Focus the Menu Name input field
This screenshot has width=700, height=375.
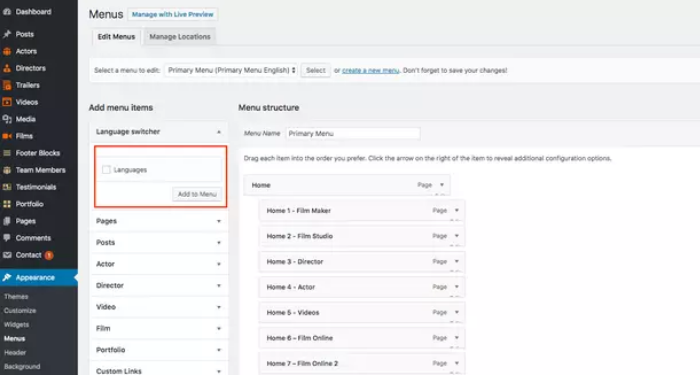click(353, 133)
